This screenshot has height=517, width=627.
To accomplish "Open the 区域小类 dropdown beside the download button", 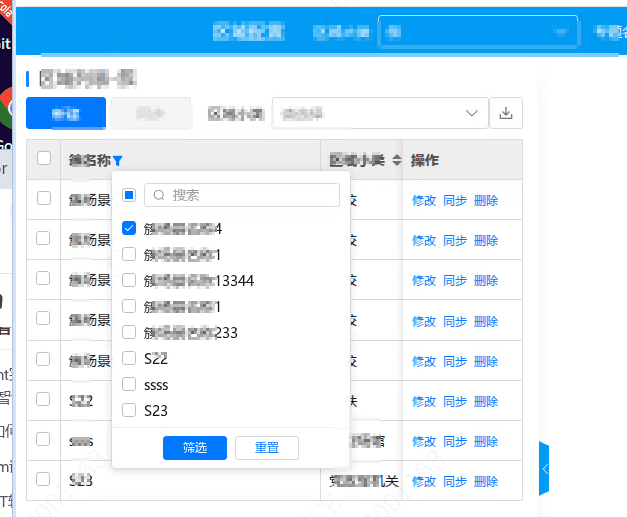I will tap(380, 113).
